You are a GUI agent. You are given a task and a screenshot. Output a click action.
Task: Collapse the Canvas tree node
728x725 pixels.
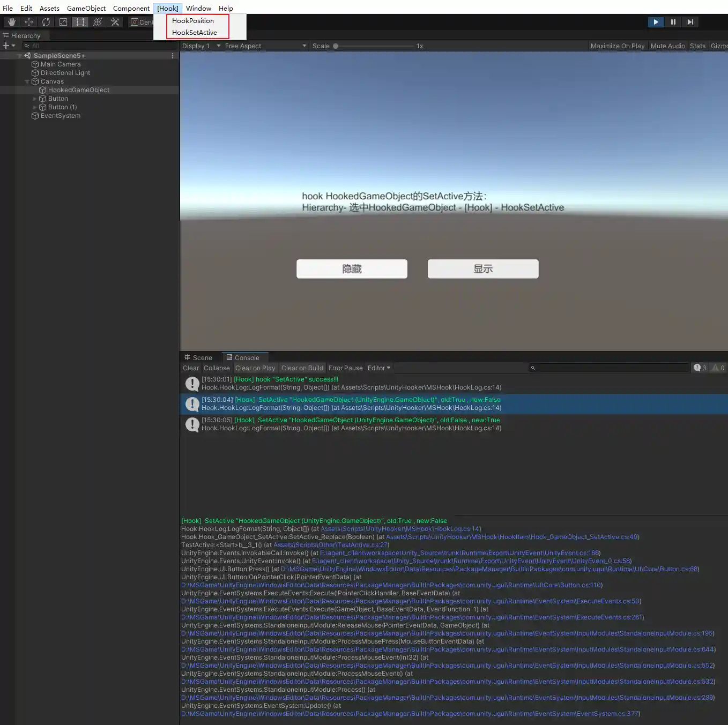(27, 81)
